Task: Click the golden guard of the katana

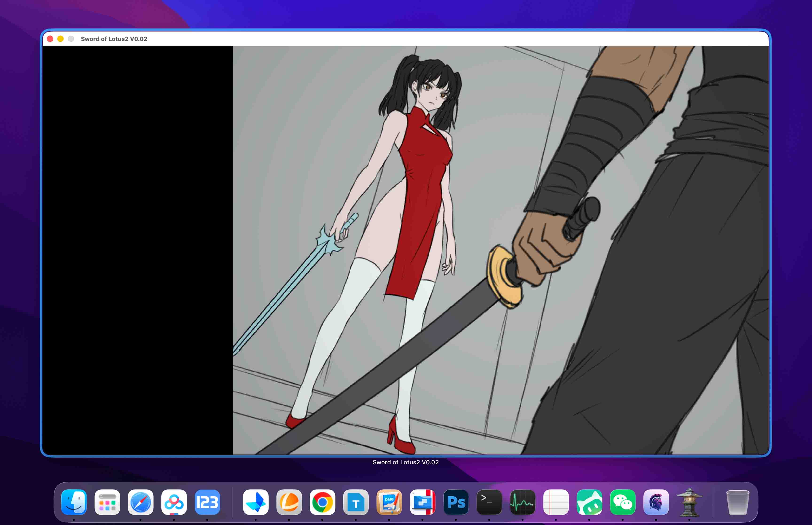Action: (505, 277)
